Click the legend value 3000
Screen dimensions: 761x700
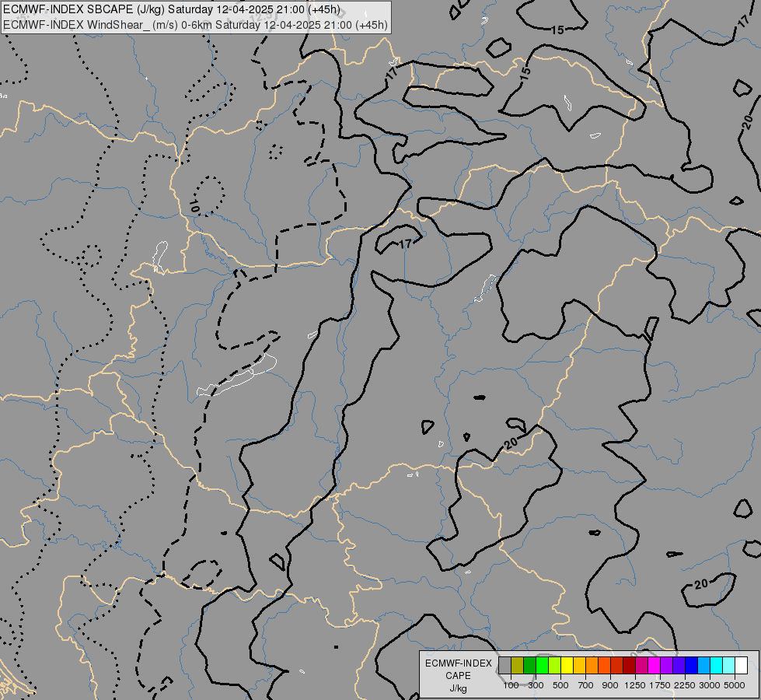(x=710, y=685)
